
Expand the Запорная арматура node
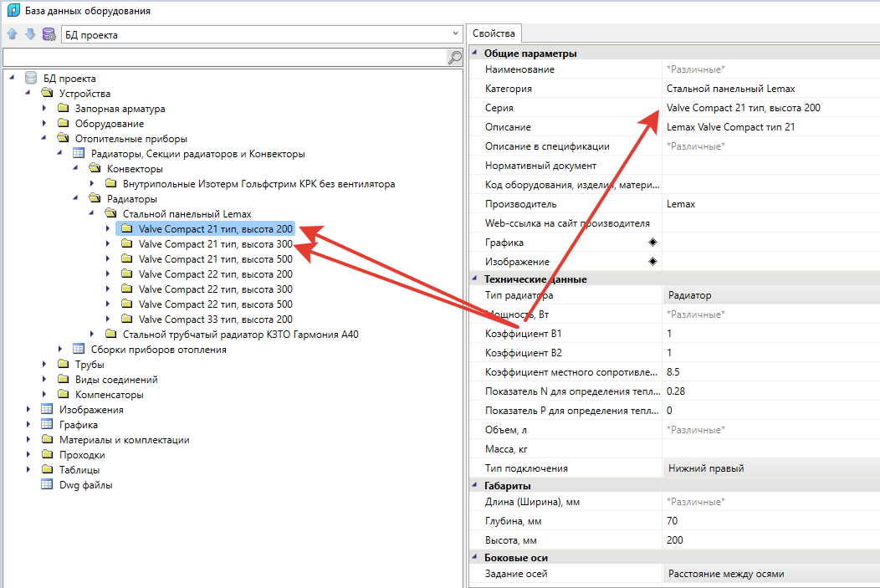44,108
